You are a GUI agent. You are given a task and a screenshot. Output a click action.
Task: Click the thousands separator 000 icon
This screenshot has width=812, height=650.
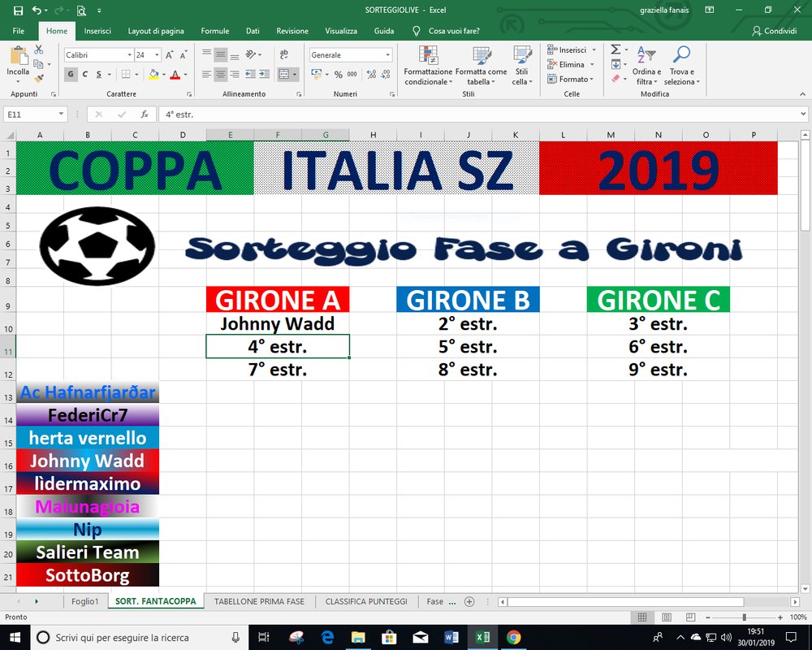point(352,75)
